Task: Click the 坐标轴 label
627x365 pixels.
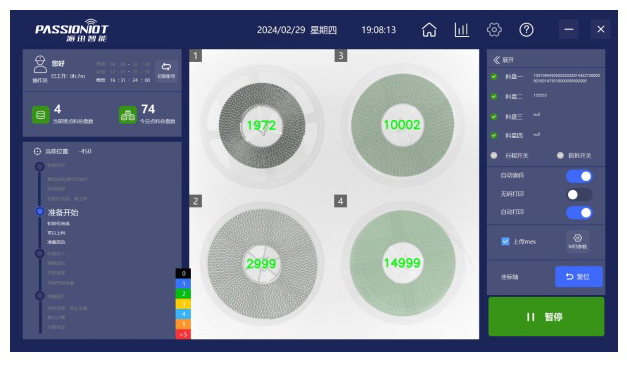Action: (509, 277)
